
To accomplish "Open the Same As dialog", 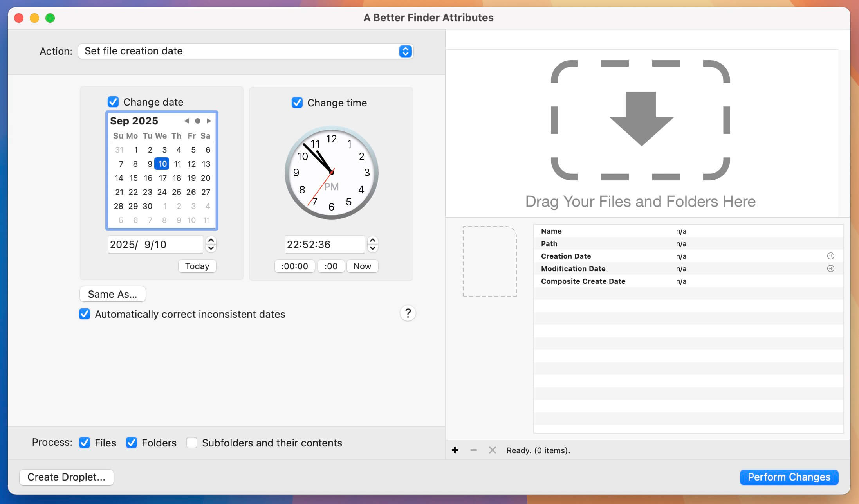I will 112,294.
